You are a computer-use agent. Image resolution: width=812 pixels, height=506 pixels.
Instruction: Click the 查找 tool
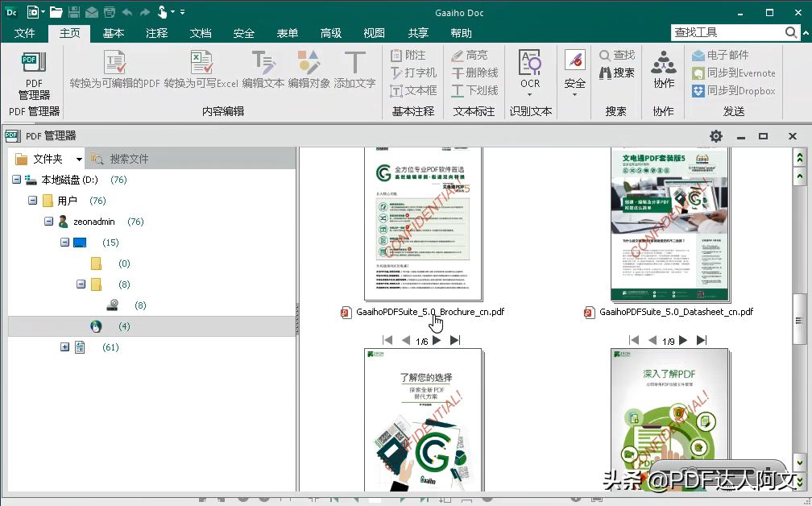click(x=617, y=55)
